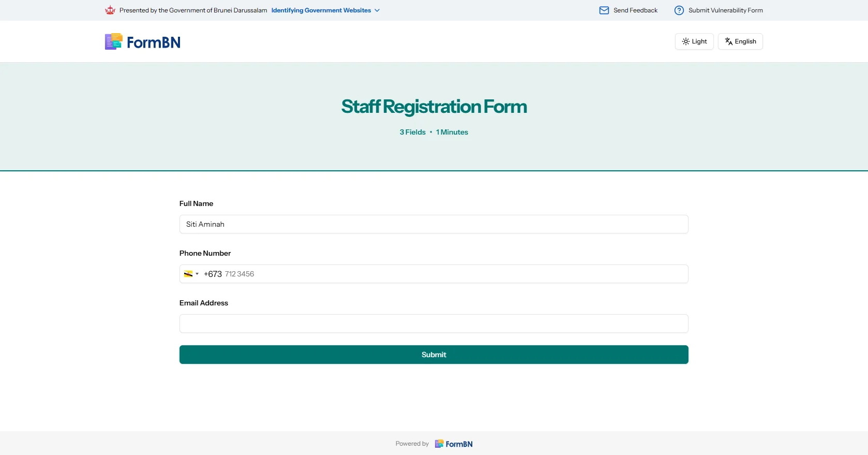Screen dimensions: 868x455
Task: Open country code dropdown arrow beside flag
Action: (x=197, y=274)
